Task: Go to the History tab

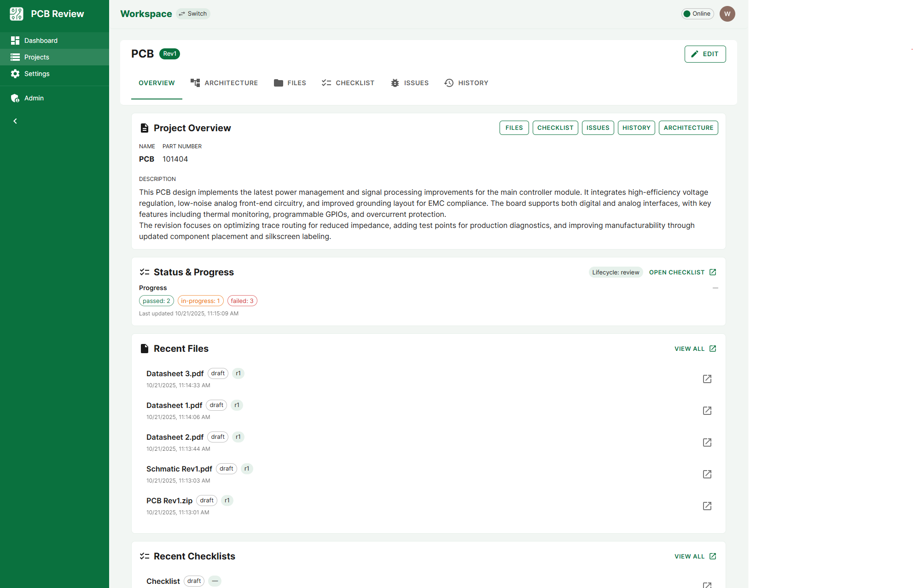Action: tap(466, 83)
